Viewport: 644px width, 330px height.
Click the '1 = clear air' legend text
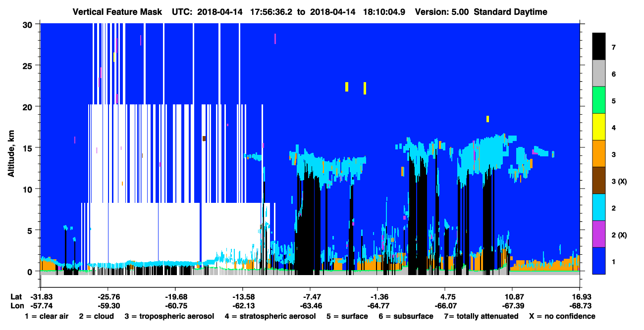(x=46, y=316)
